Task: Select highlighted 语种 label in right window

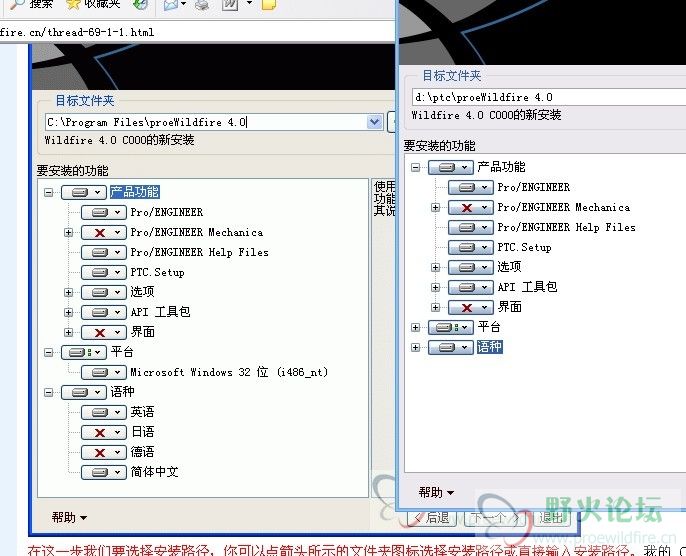Action: 490,347
